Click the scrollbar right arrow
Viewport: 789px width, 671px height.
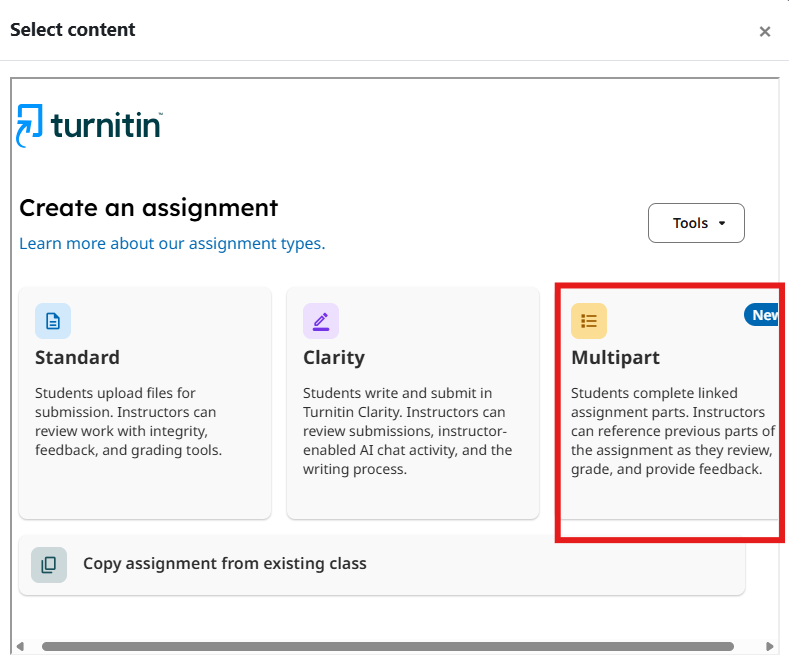(x=769, y=646)
